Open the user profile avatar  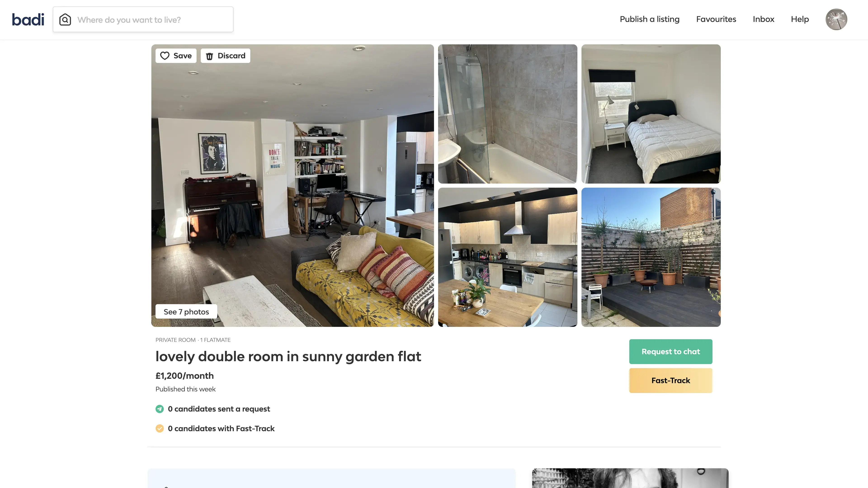836,19
